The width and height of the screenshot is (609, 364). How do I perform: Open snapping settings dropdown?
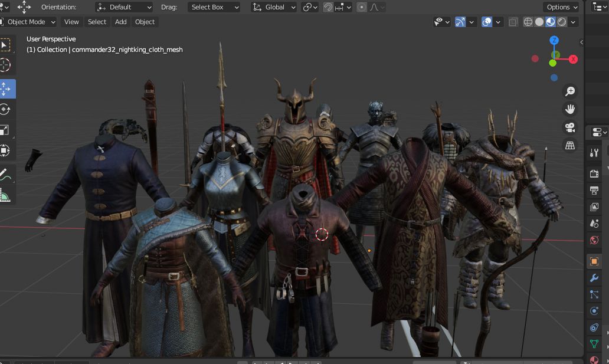(343, 8)
